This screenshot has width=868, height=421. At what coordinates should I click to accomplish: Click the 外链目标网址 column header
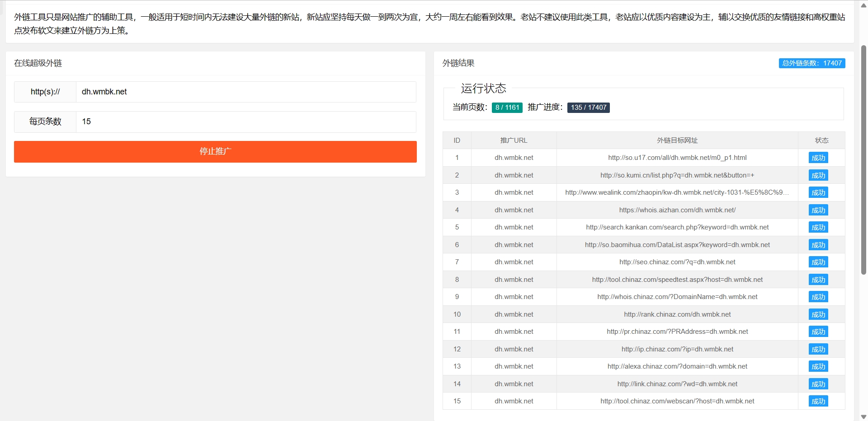677,140
